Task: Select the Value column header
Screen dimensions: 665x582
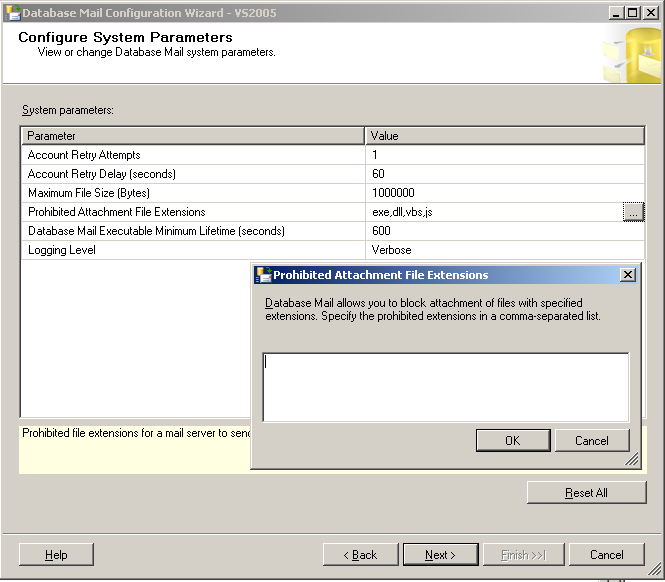Action: 505,136
